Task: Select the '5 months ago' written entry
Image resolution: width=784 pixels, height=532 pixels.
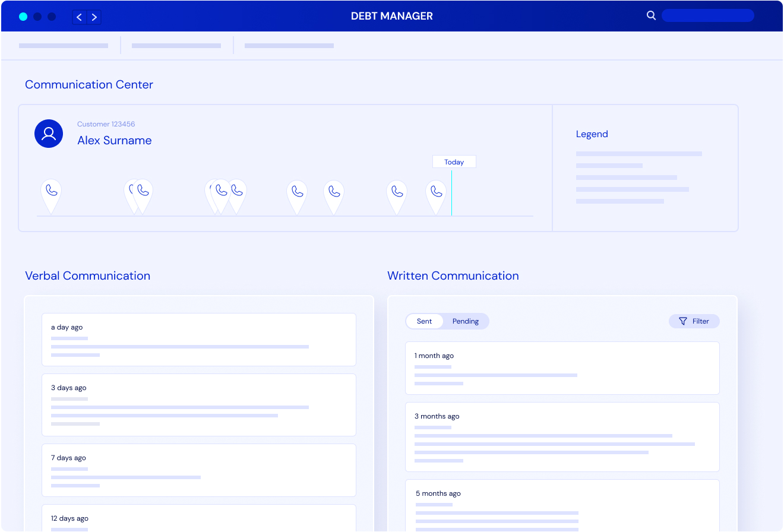Action: point(562,505)
